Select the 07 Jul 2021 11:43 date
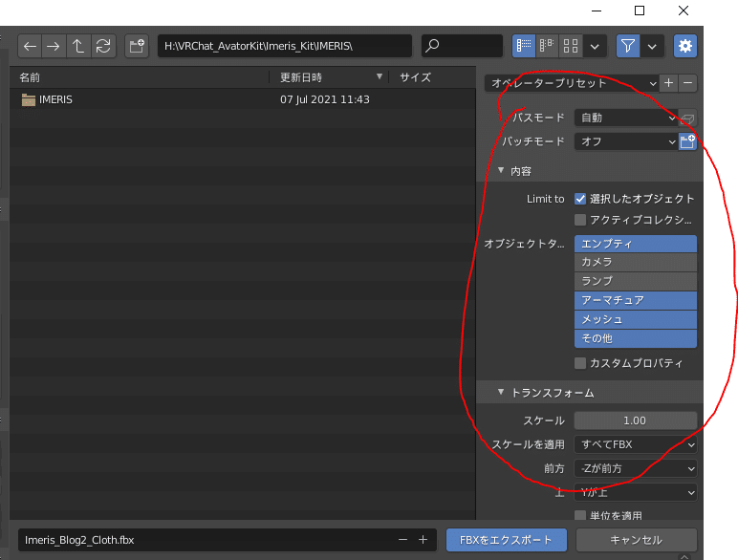The height and width of the screenshot is (560, 738). [325, 99]
